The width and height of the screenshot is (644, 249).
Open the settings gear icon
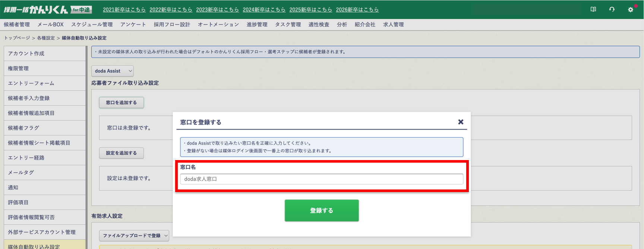coord(631,10)
